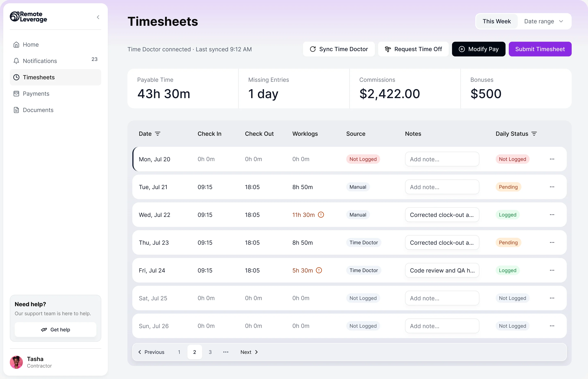588x379 pixels.
Task: Open the more options menu for Thu, Jul 23
Action: pyautogui.click(x=552, y=242)
